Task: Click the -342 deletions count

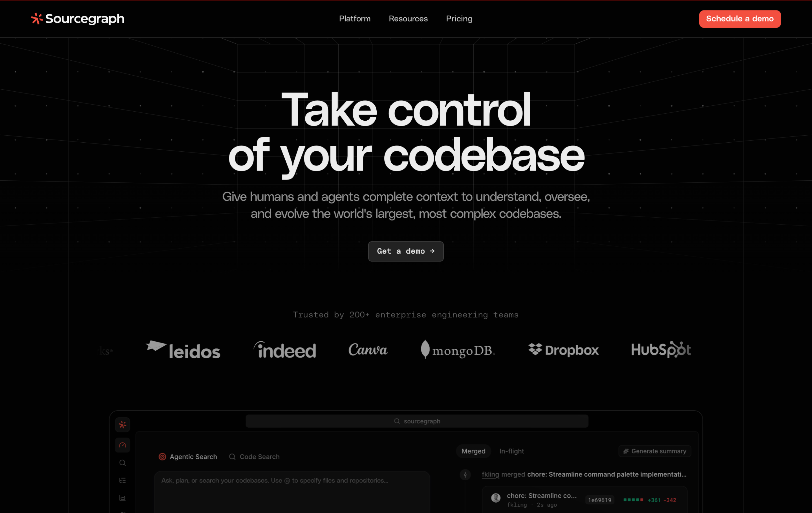Action: click(669, 500)
